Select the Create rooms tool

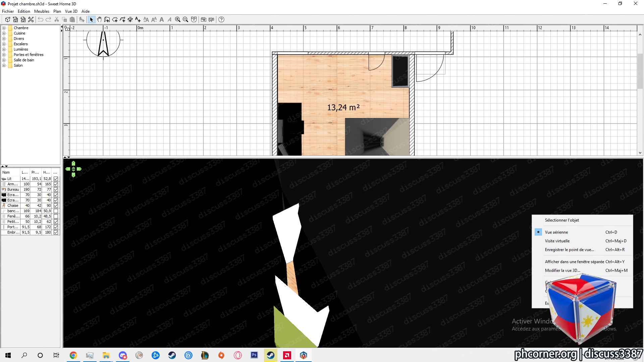point(115,19)
